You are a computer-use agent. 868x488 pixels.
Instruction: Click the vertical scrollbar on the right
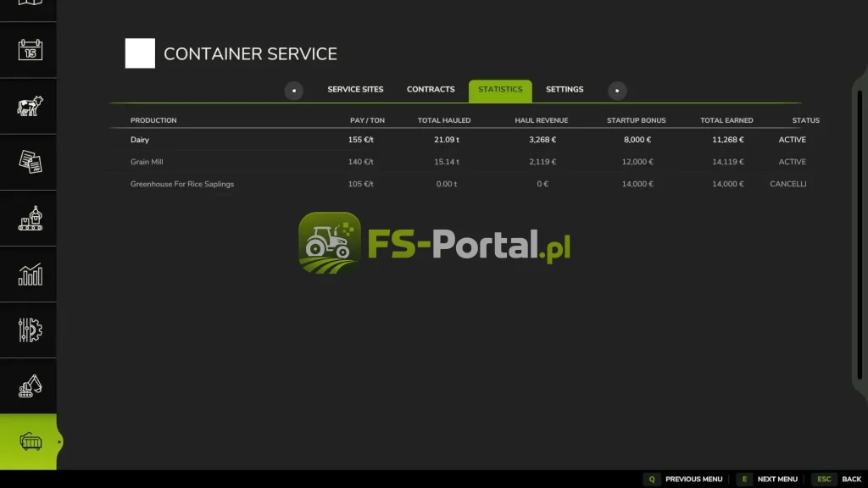click(860, 236)
